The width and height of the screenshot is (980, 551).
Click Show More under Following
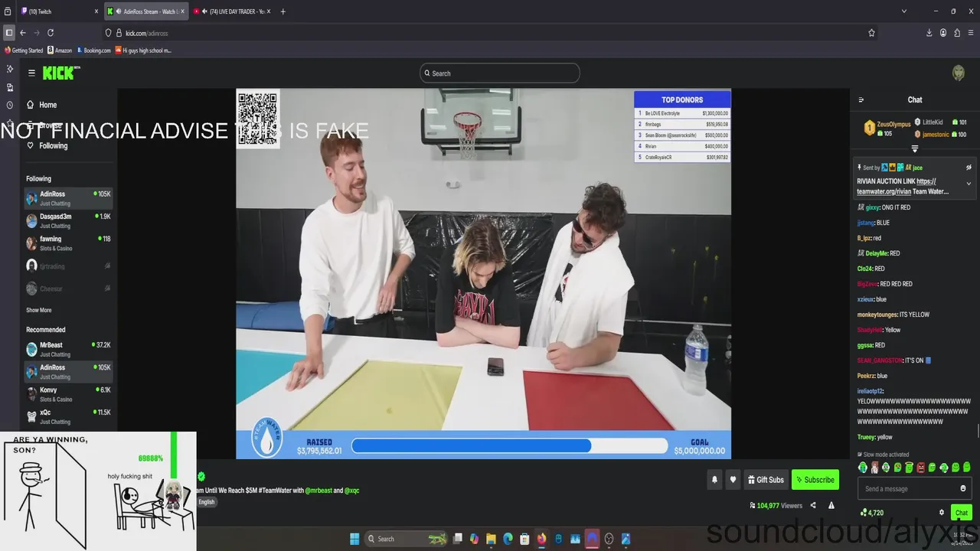pyautogui.click(x=39, y=310)
